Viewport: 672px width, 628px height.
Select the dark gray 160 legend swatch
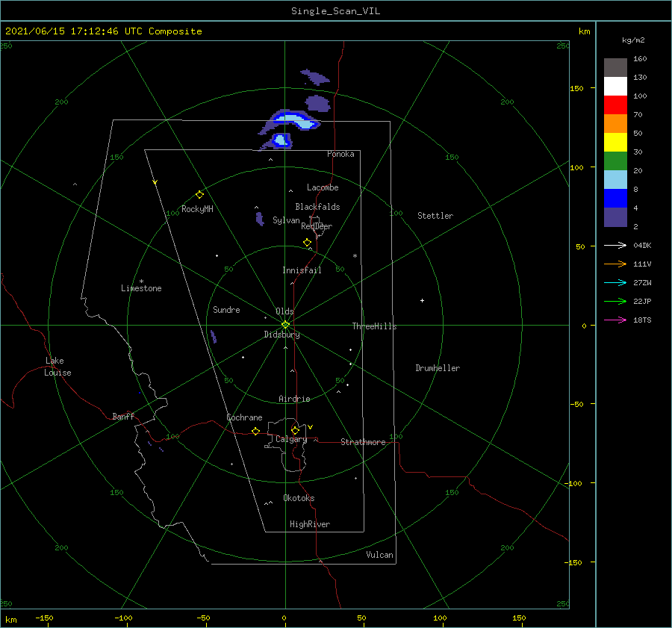pos(615,67)
